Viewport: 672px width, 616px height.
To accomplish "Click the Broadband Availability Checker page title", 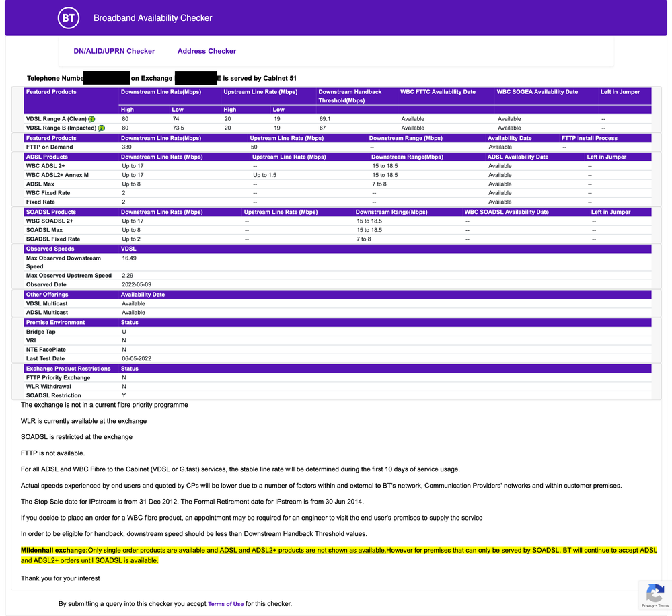I will tap(153, 18).
